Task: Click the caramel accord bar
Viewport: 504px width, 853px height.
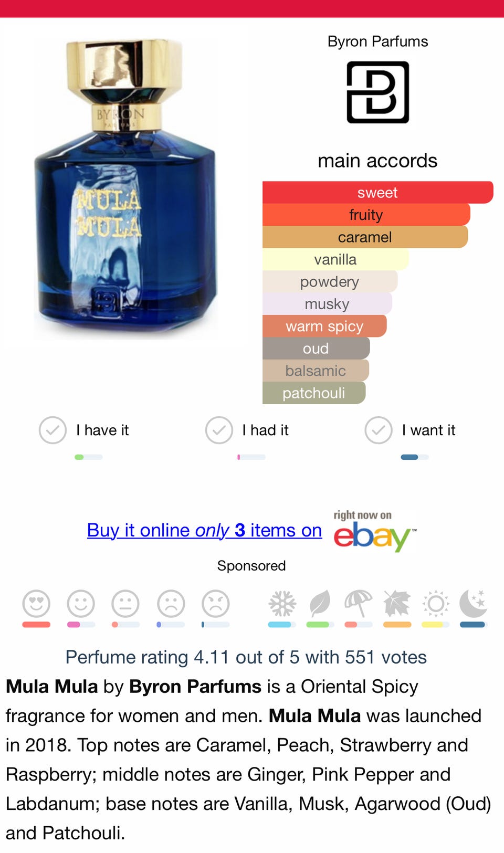Action: [x=365, y=237]
